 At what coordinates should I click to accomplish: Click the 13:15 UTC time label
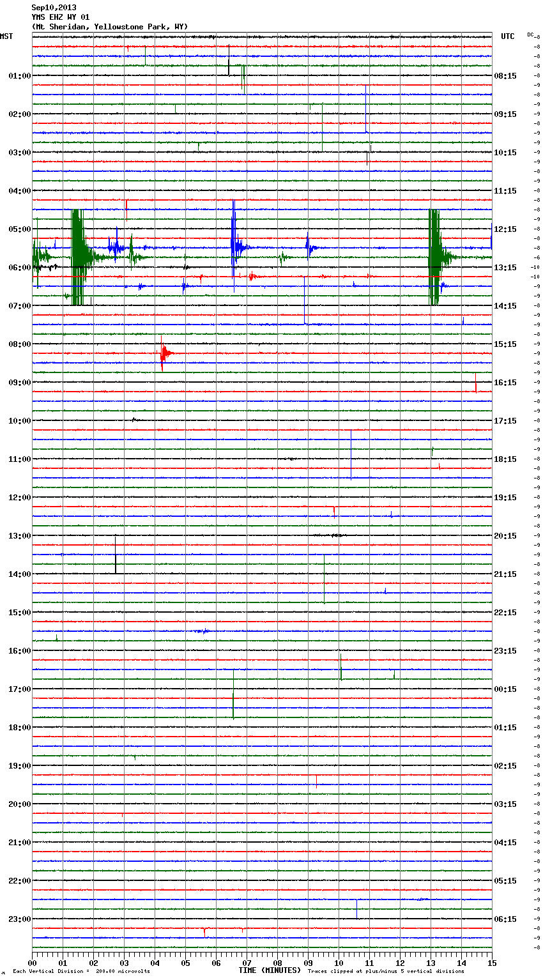point(505,268)
